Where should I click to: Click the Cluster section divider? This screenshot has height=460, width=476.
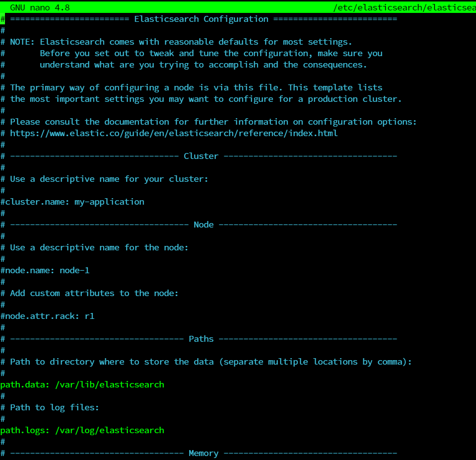tap(201, 156)
